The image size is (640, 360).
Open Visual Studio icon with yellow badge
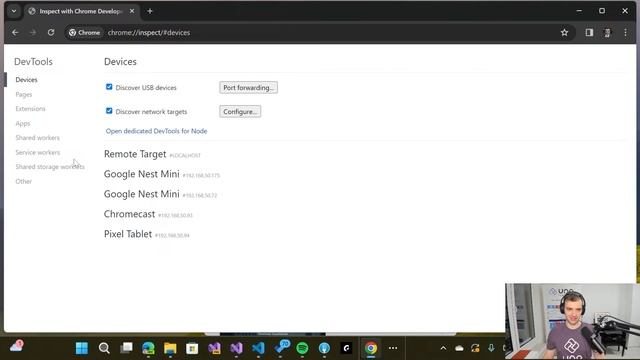click(214, 348)
